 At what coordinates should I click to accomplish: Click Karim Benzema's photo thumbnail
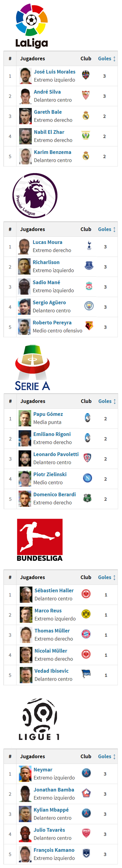(x=25, y=156)
